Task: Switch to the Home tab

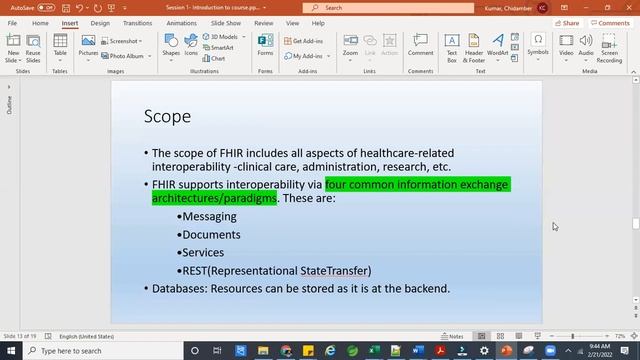Action: point(40,23)
